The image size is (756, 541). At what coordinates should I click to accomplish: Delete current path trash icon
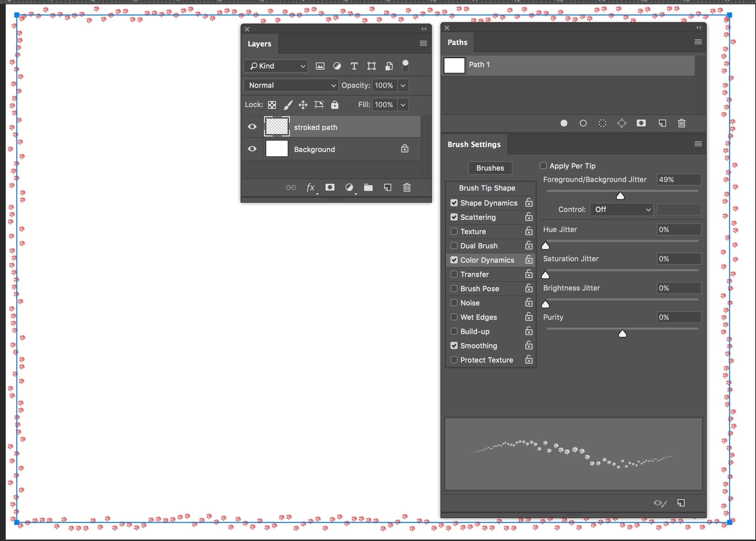(681, 123)
